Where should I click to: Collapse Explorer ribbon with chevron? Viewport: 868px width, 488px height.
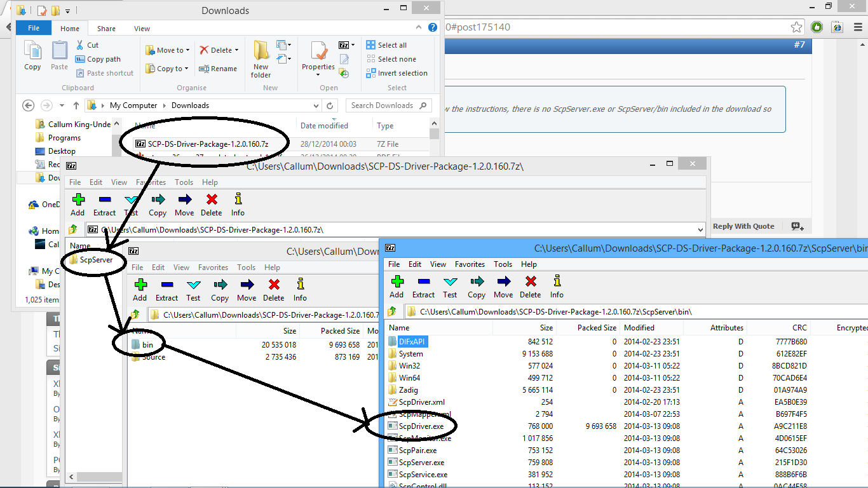pyautogui.click(x=418, y=28)
